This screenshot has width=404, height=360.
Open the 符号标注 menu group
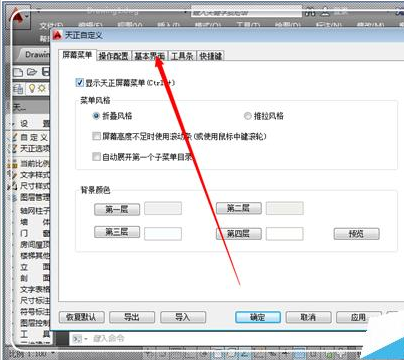34,311
